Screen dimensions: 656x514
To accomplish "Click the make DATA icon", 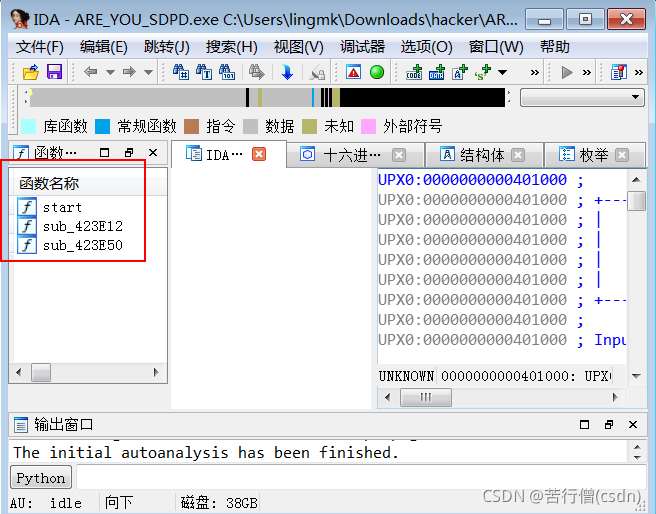I will (436, 72).
